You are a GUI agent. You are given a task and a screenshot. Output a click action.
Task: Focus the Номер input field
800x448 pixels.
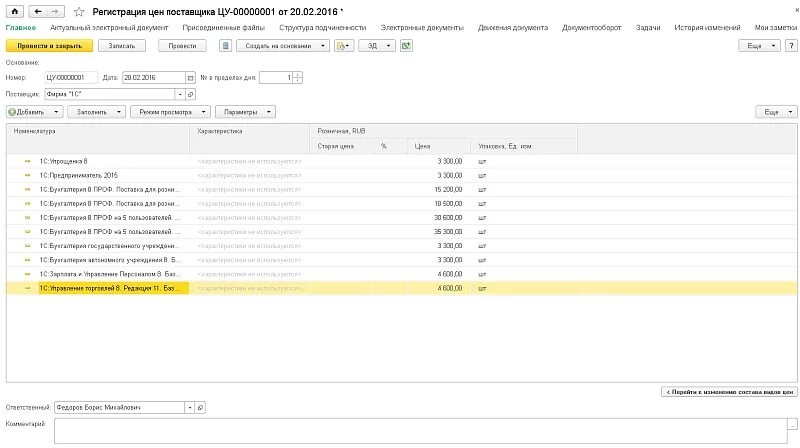pos(71,78)
